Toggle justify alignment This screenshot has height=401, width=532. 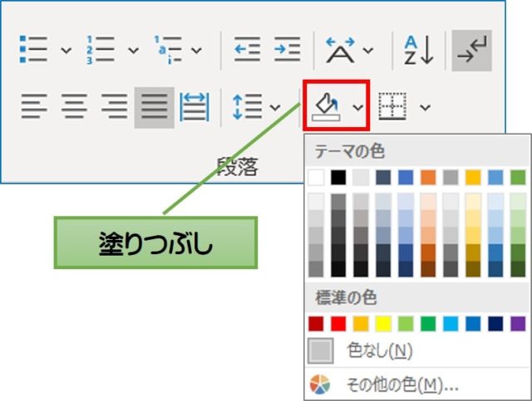155,107
